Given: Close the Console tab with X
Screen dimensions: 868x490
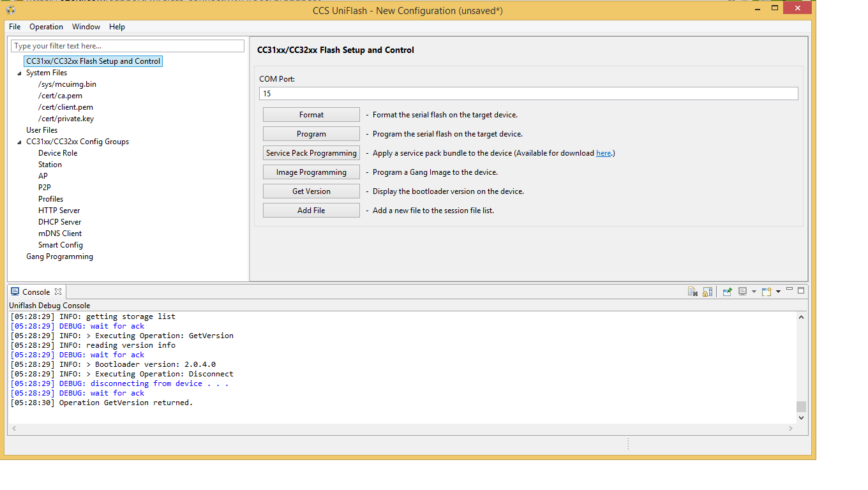Looking at the screenshot, I should [x=58, y=292].
